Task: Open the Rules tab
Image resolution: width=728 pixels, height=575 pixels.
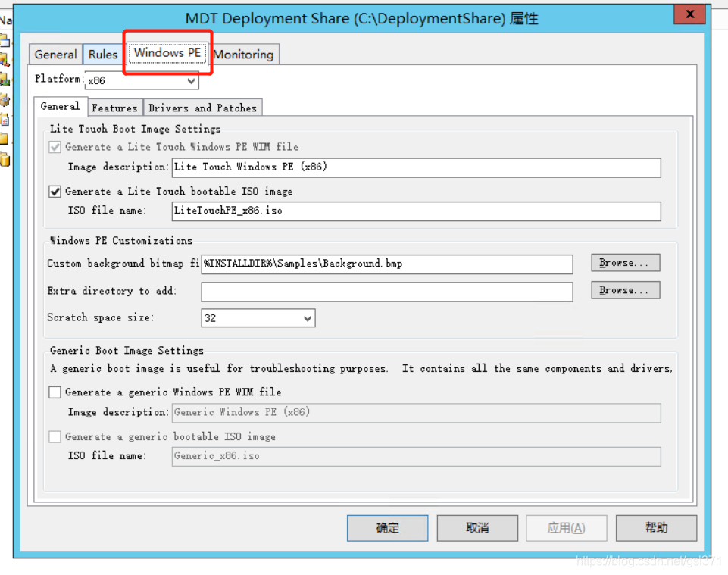Action: pyautogui.click(x=103, y=55)
